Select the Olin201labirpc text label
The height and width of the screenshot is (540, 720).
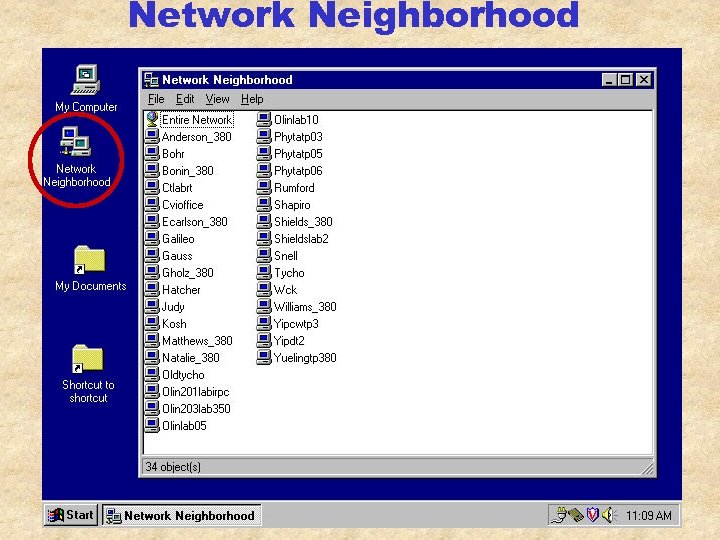pos(196,392)
